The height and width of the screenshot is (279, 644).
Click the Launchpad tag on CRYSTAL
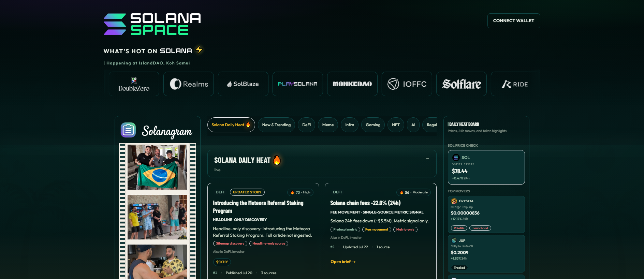pyautogui.click(x=480, y=228)
